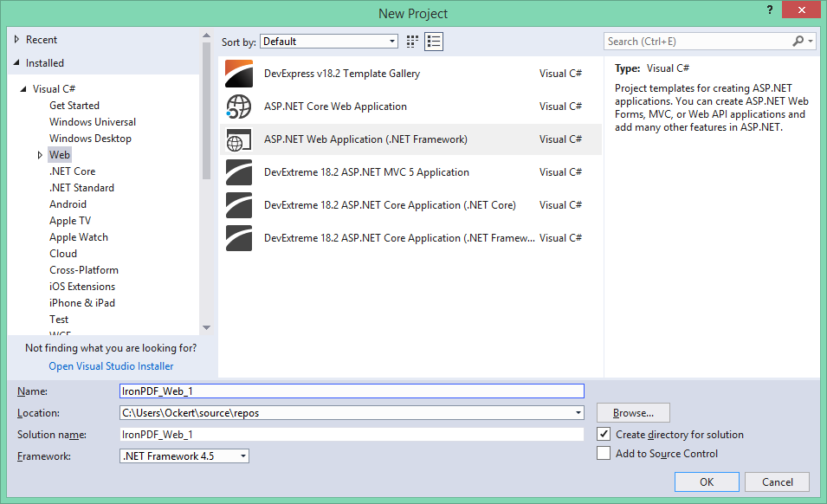This screenshot has width=827, height=504.
Task: Click the DevExtreme MVC 5 Application icon
Action: tap(239, 172)
